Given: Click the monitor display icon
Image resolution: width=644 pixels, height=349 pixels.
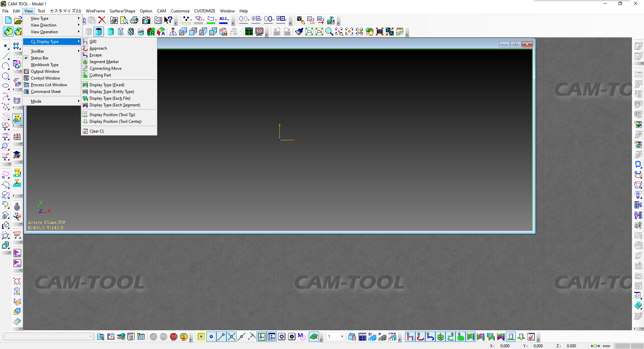Looking at the screenshot, I should click(259, 32).
